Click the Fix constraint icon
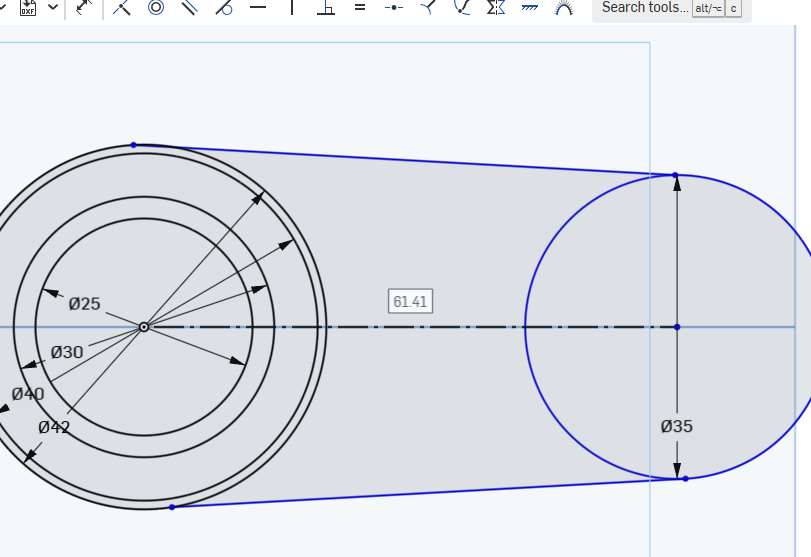Image resolution: width=811 pixels, height=557 pixels. pyautogui.click(x=530, y=7)
